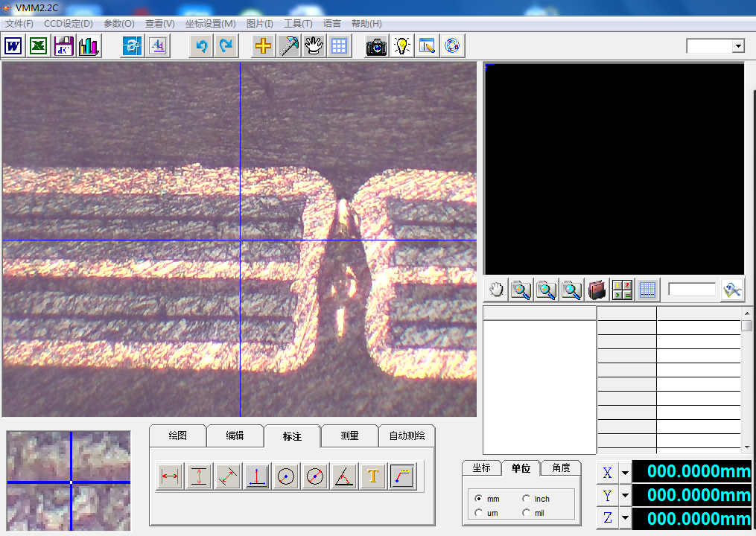
Task: Open the 工具(T) menu
Action: [x=298, y=24]
